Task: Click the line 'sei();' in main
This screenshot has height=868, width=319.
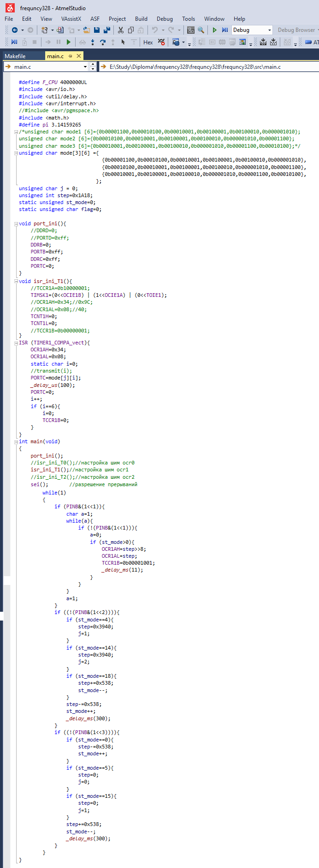Action: point(39,484)
